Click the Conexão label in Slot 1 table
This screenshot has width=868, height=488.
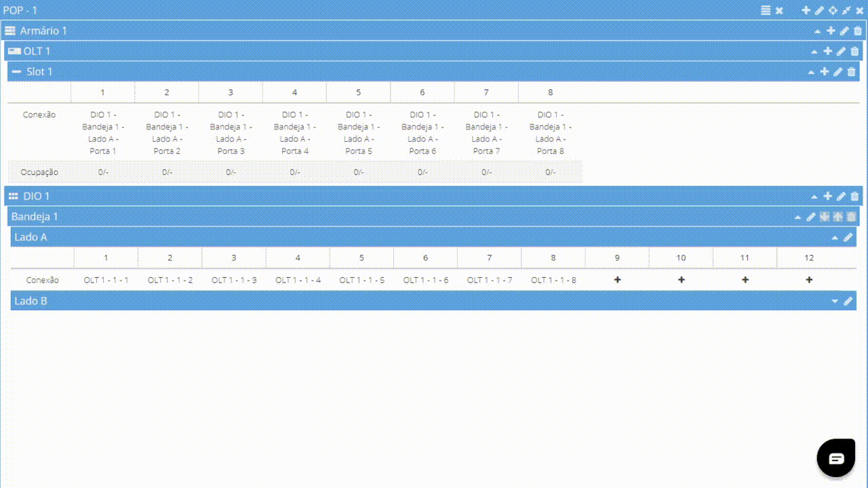click(39, 115)
